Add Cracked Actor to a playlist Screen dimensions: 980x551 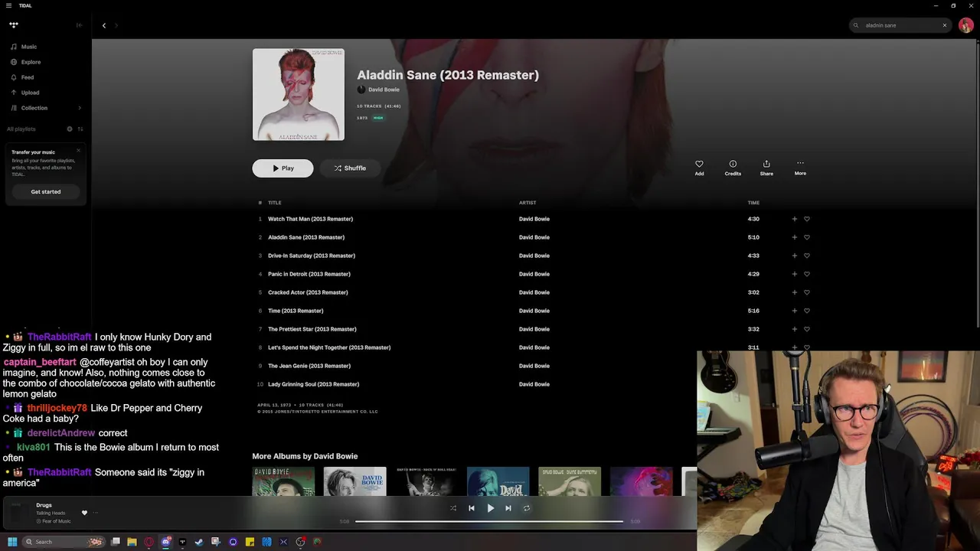click(x=794, y=292)
